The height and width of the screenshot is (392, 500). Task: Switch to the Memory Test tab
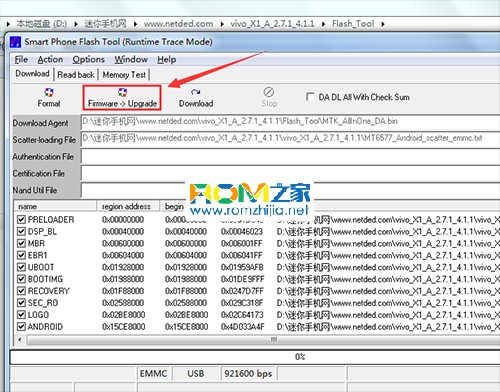pyautogui.click(x=124, y=75)
